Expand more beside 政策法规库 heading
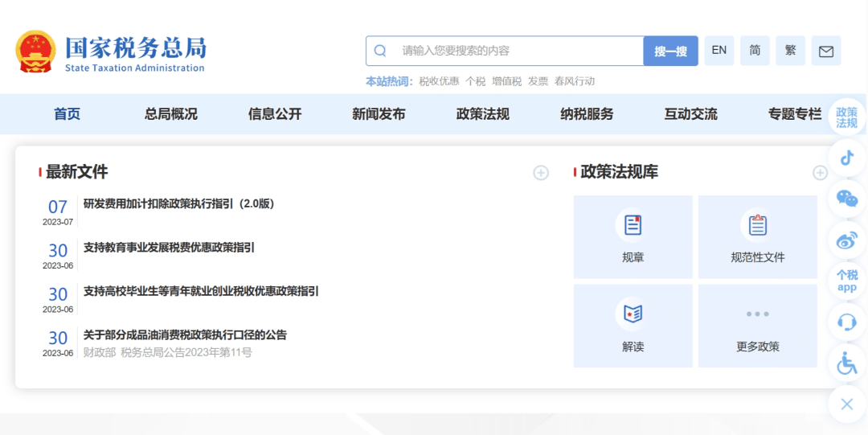Viewport: 868px width, 435px height. 819,173
